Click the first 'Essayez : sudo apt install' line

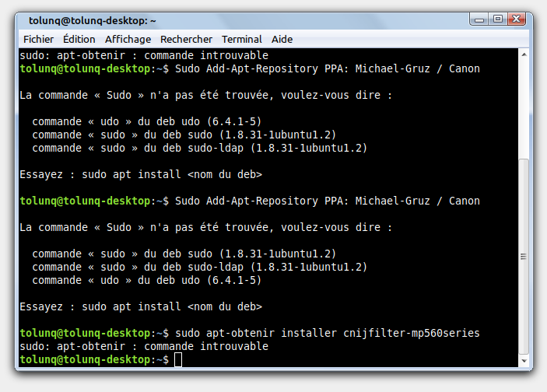click(141, 174)
